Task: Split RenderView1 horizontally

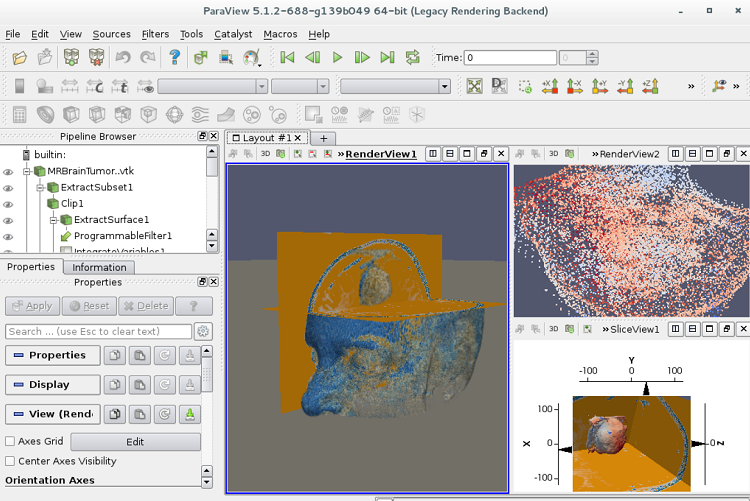Action: tap(433, 154)
